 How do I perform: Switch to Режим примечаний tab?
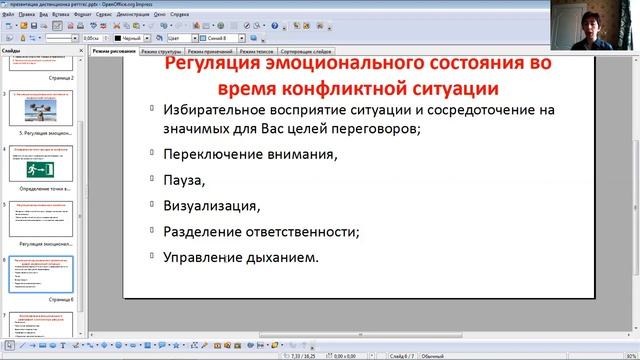coord(210,51)
